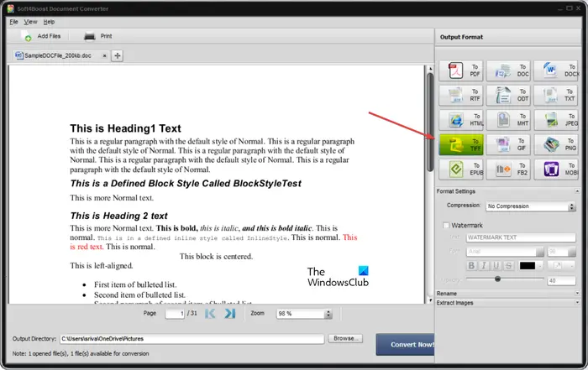Click the page number input field

[x=175, y=313]
